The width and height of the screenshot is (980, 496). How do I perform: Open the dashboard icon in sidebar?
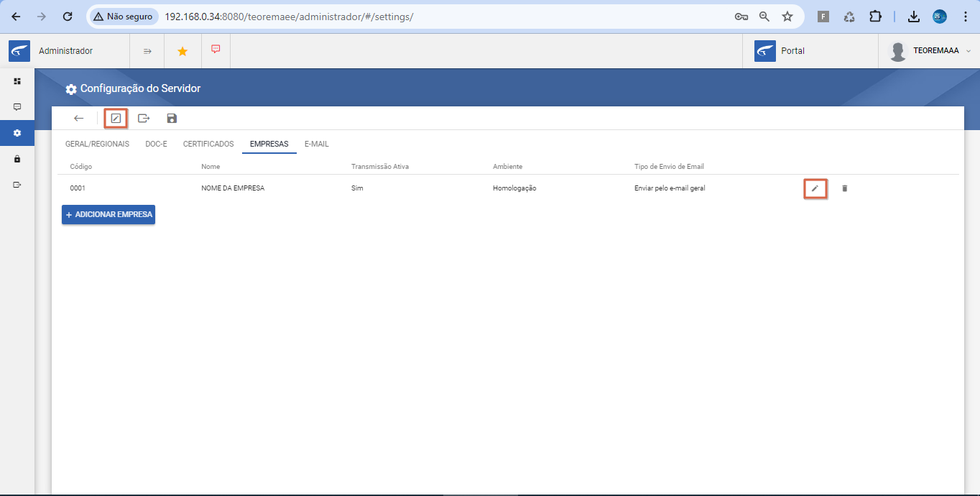[x=17, y=81]
